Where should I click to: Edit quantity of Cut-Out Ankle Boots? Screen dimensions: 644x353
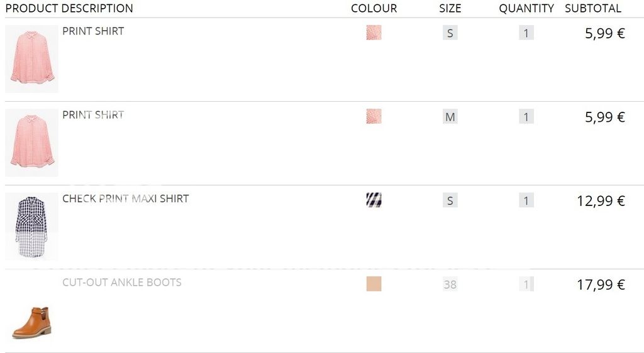point(526,284)
